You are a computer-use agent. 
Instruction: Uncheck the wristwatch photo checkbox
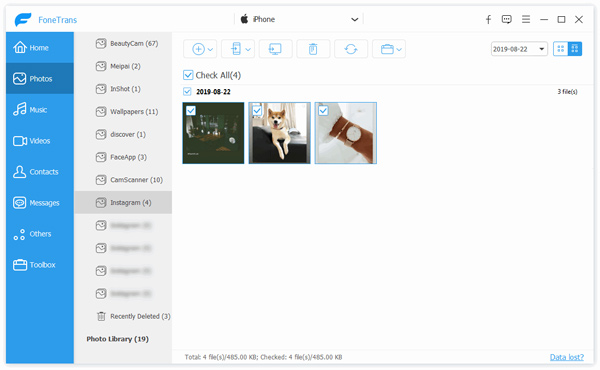coord(323,111)
